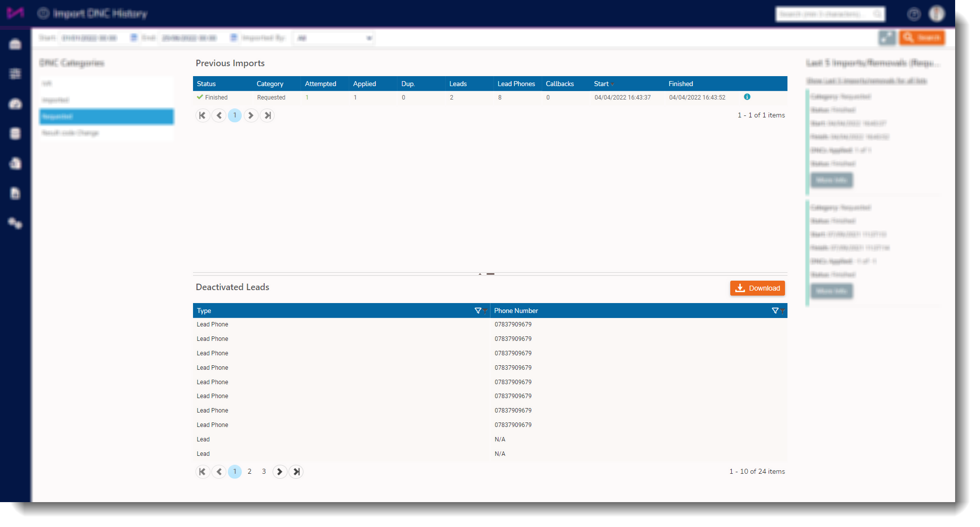Sort by the Finished column header
The image size is (980, 527).
click(x=681, y=84)
